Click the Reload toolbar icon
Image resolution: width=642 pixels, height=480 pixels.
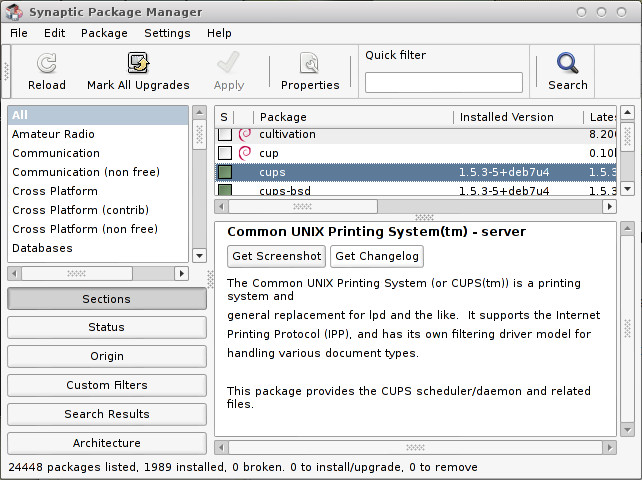47,63
